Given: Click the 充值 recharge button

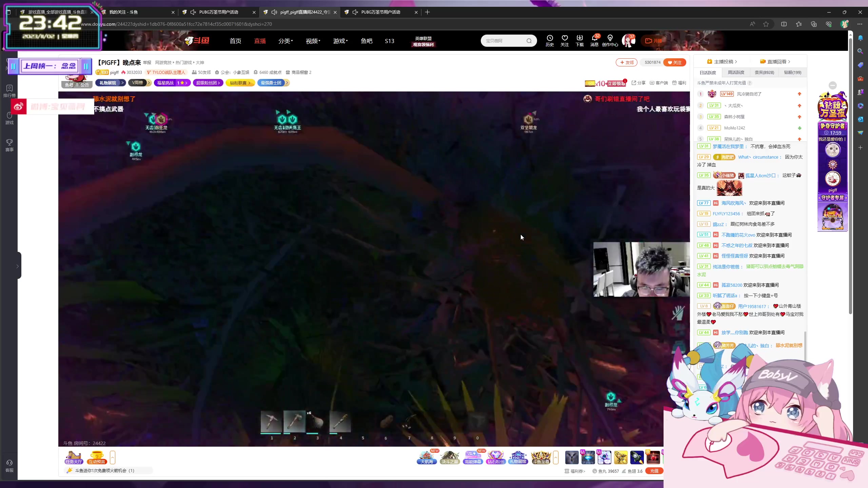Looking at the screenshot, I should (654, 471).
